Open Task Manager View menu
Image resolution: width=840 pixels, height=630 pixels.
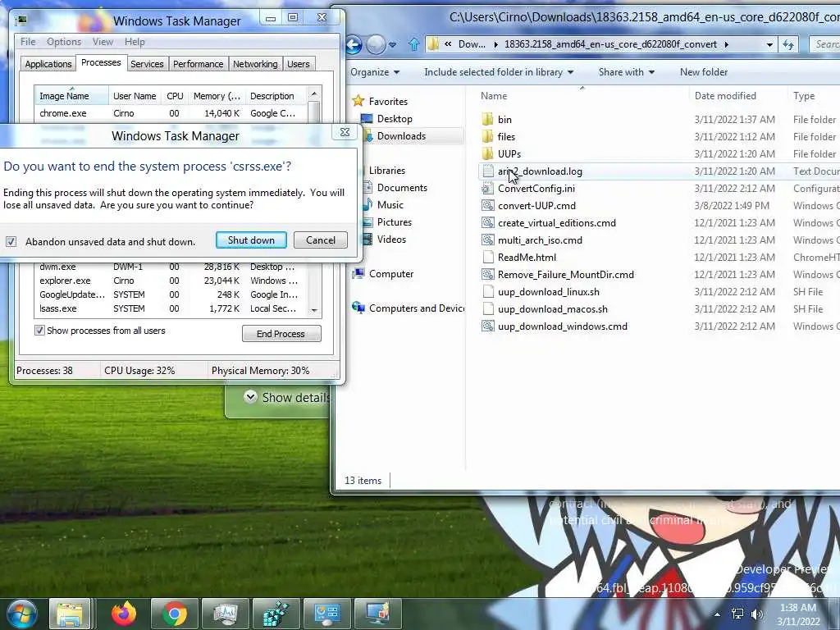(x=103, y=42)
